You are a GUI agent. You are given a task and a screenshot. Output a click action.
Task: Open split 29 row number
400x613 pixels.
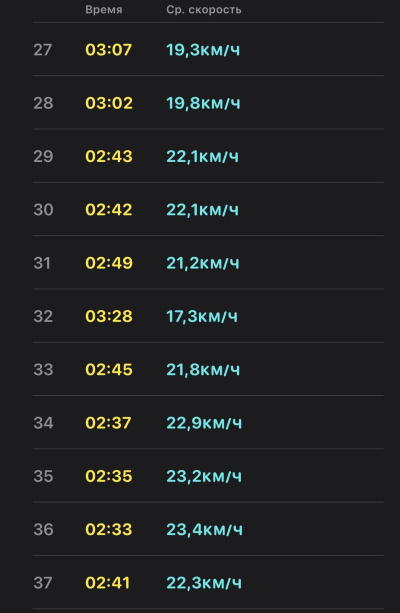(43, 156)
